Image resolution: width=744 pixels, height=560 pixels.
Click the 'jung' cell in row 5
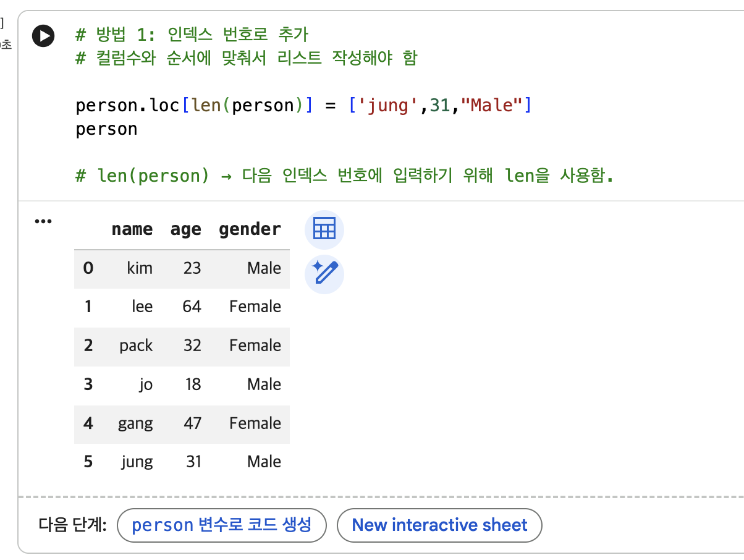137,462
